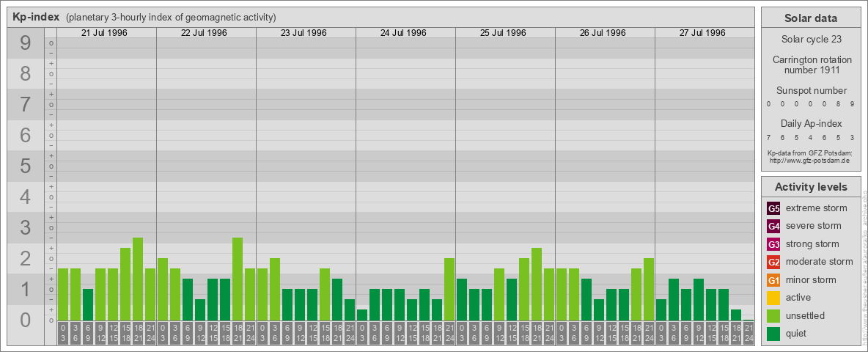The height and width of the screenshot is (352, 868).
Task: Click the 22 Jul 1996 date header
Action: point(204,33)
